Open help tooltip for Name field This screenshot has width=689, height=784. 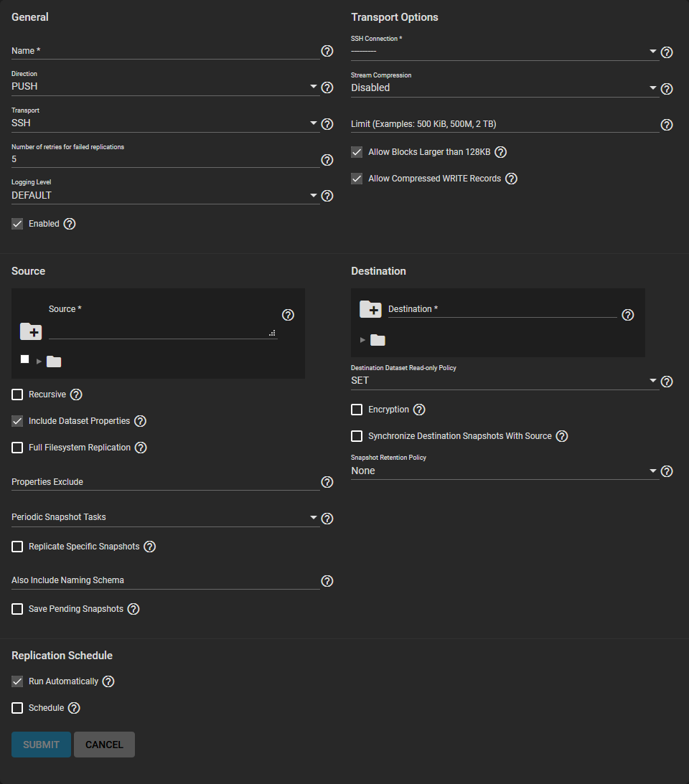(x=327, y=51)
